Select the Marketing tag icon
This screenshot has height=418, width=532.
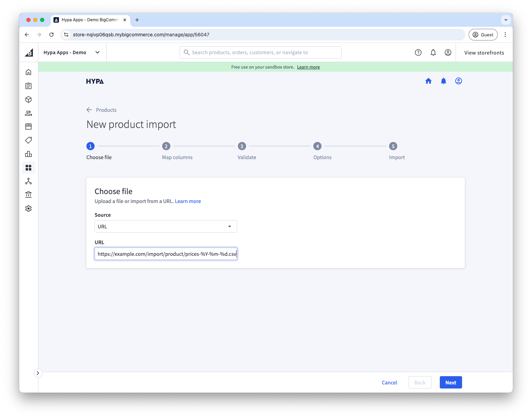pos(28,140)
